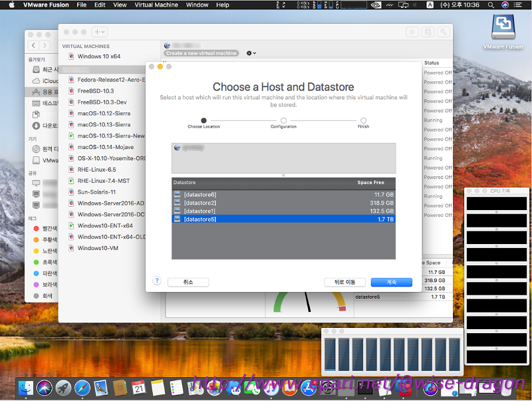
Task: Open the help question mark button
Action: (157, 281)
